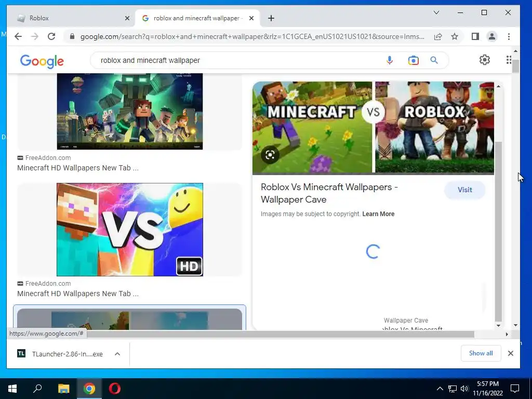Bookmark this tab with star icon
This screenshot has height=399, width=532.
(x=455, y=36)
